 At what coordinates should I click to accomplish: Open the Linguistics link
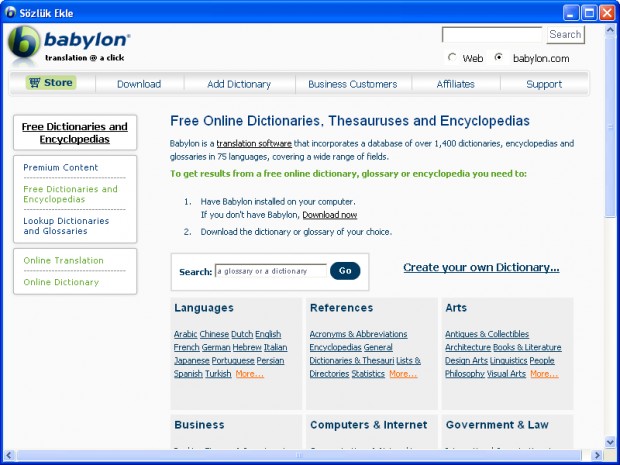click(508, 361)
